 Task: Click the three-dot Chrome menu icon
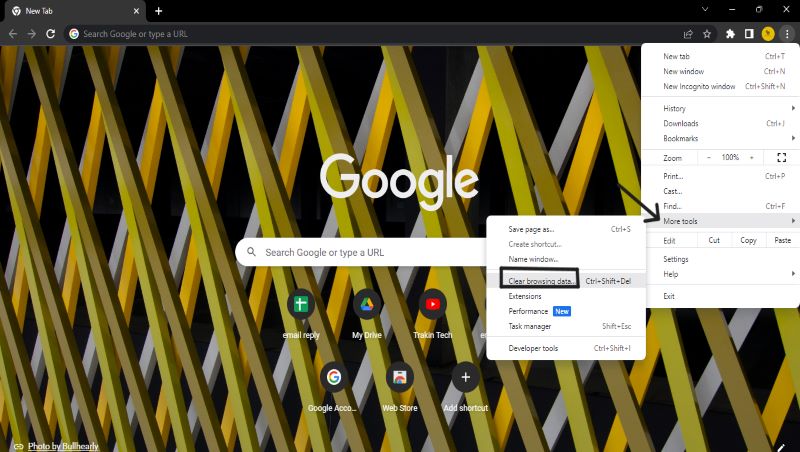787,34
